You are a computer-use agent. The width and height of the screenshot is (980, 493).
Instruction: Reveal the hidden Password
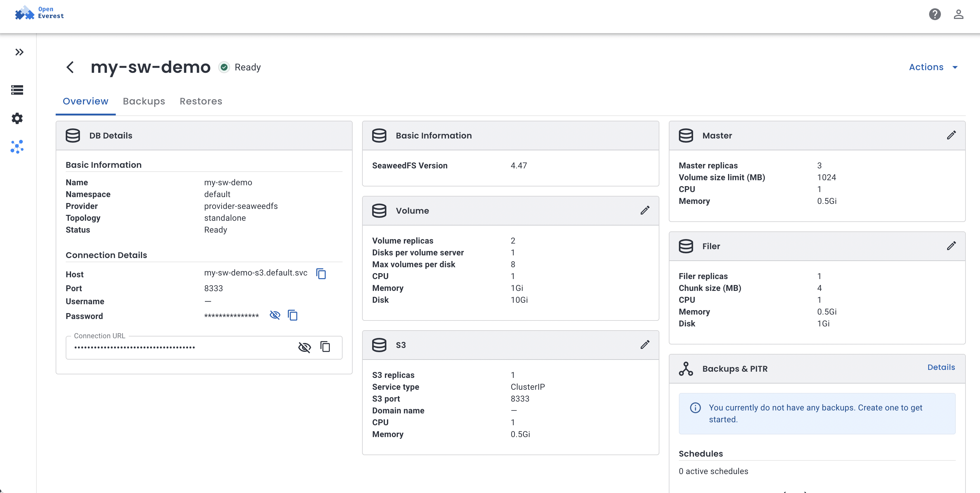pos(275,315)
